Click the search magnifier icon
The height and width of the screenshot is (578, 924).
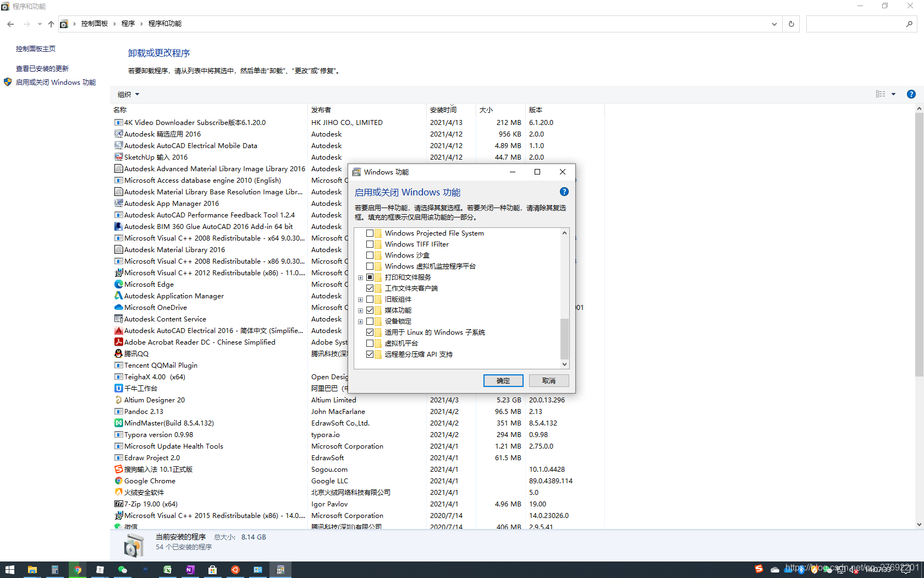pyautogui.click(x=909, y=24)
